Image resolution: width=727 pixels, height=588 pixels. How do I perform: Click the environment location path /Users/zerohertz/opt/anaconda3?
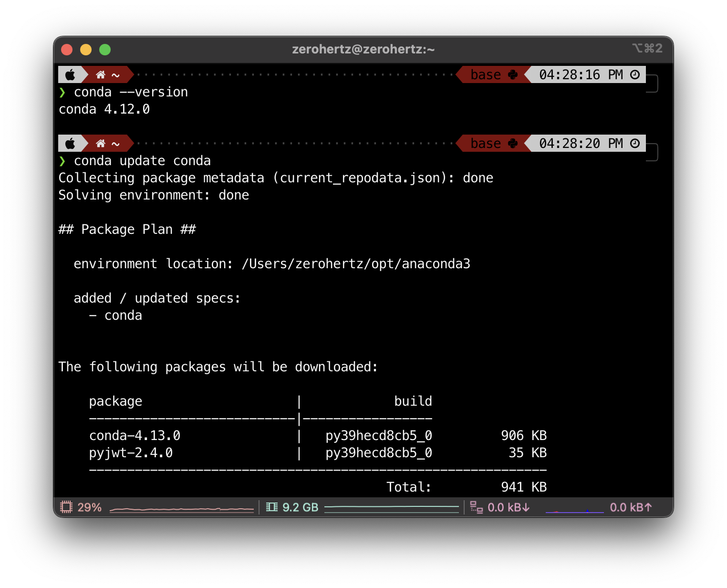(x=356, y=264)
